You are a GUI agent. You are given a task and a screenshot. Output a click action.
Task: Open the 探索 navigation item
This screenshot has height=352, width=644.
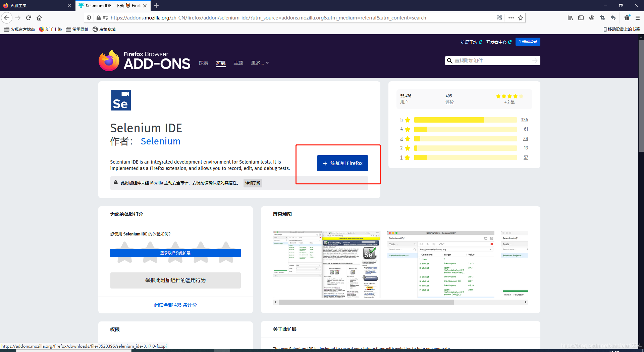pyautogui.click(x=203, y=63)
